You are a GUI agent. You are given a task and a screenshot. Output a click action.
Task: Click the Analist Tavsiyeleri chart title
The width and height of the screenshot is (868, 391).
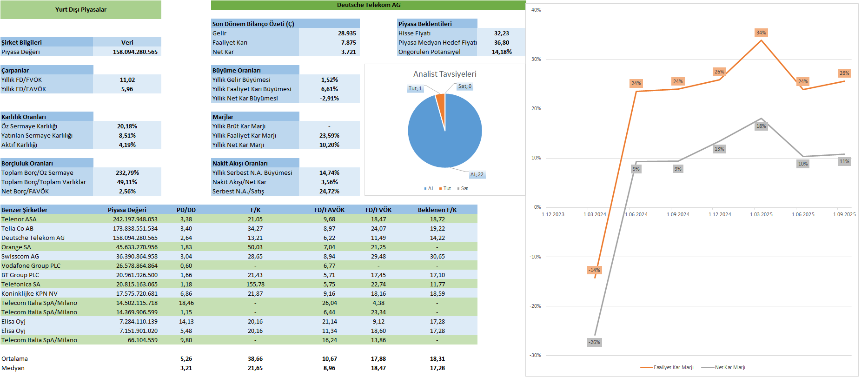[444, 74]
